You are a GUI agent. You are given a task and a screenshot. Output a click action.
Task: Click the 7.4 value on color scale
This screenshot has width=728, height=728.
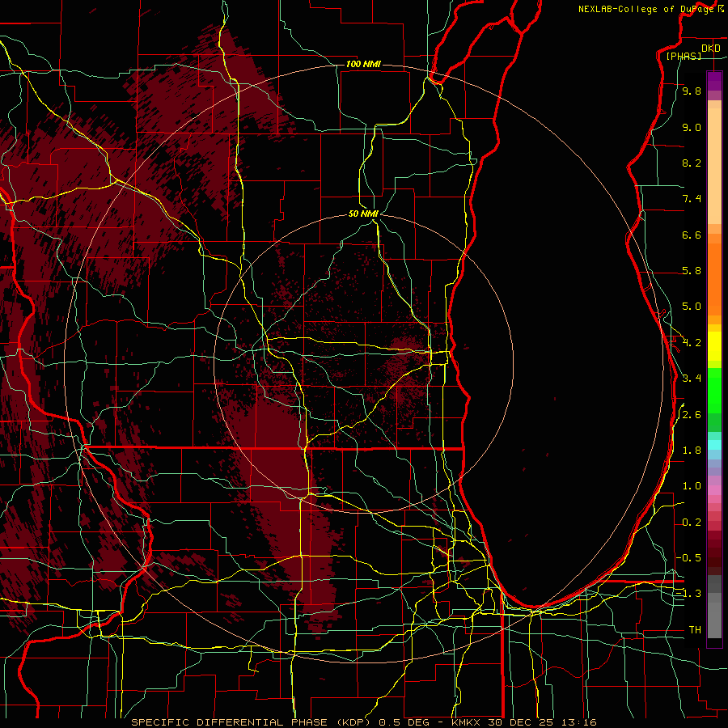coord(692,199)
